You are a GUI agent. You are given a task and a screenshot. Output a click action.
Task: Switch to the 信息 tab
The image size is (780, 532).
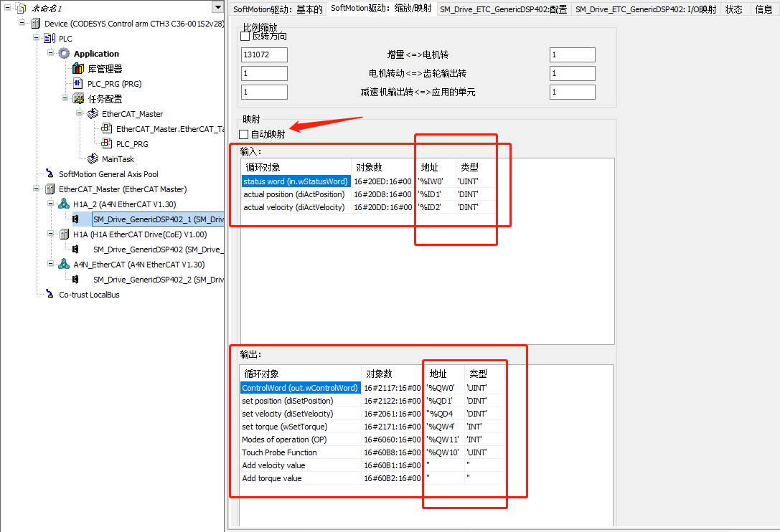click(763, 9)
